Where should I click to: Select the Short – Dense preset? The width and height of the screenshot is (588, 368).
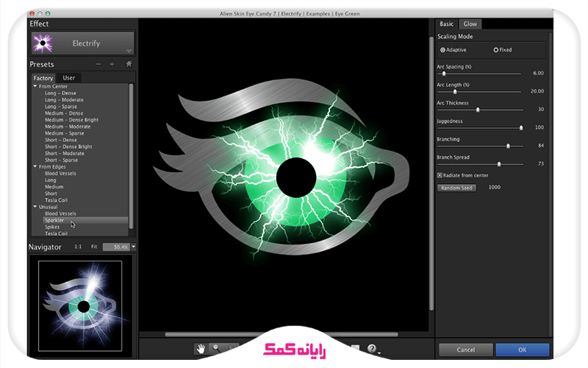[x=61, y=140]
